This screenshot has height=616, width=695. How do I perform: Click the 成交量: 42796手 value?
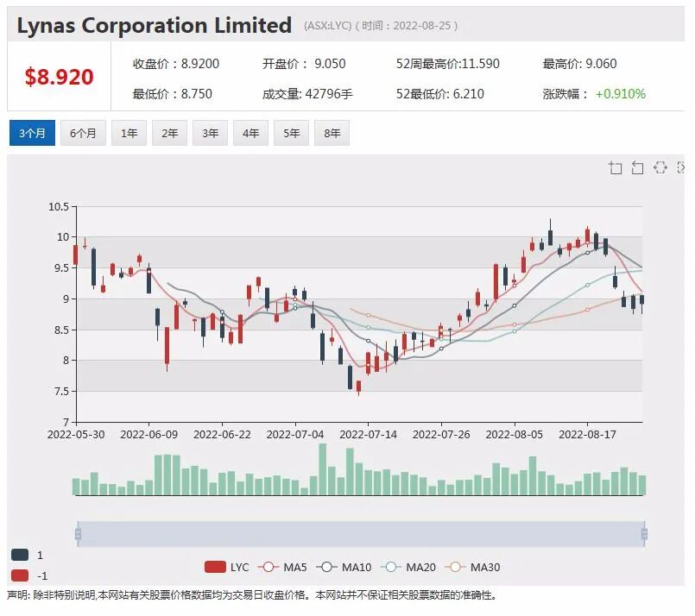tap(307, 94)
